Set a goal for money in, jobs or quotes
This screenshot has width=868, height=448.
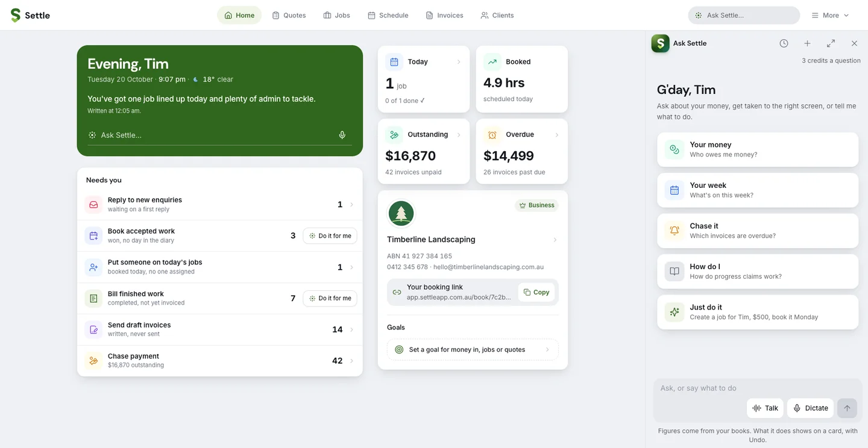coord(473,349)
